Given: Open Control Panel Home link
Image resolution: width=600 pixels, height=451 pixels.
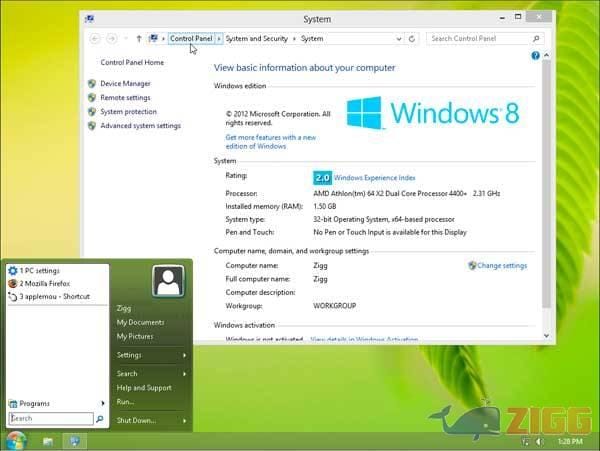Looking at the screenshot, I should [132, 62].
